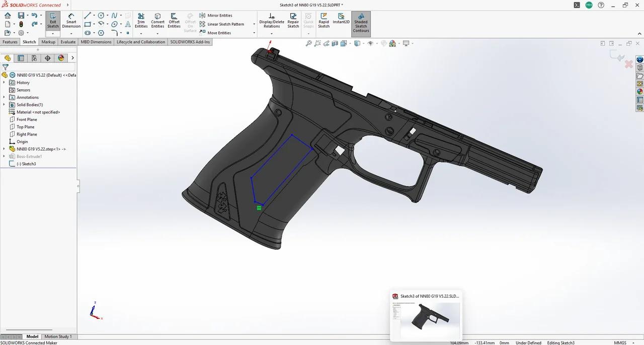This screenshot has width=644, height=345.
Task: Toggle the Exit Sketch button
Action: pyautogui.click(x=53, y=20)
